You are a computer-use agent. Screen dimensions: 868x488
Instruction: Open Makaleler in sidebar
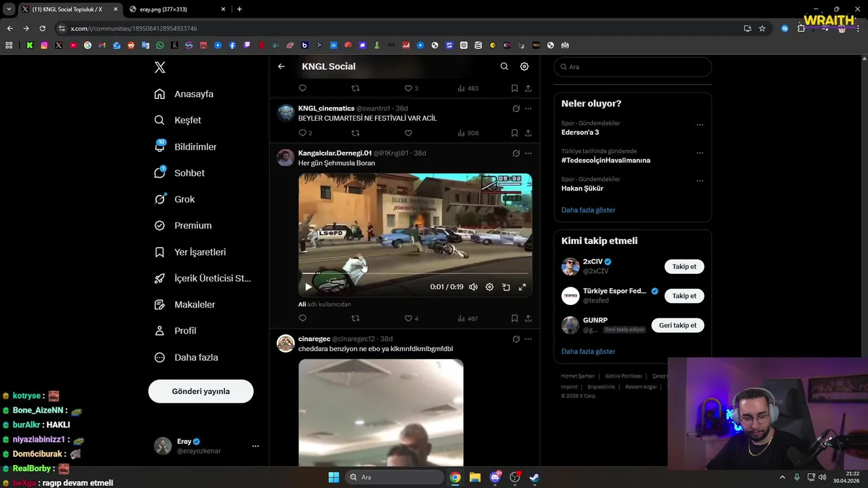(185, 304)
